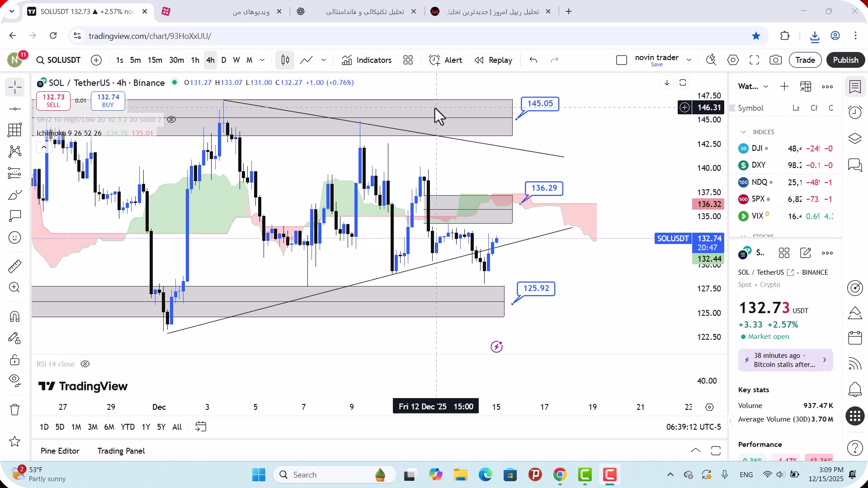Expand more time intervals dropdown

(262, 60)
